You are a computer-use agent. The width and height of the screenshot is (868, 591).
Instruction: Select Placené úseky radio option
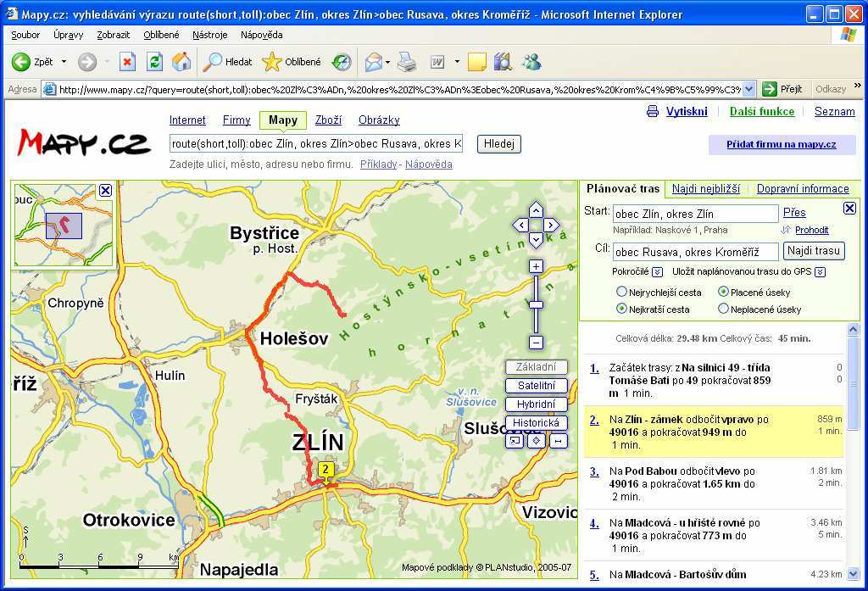click(x=723, y=292)
